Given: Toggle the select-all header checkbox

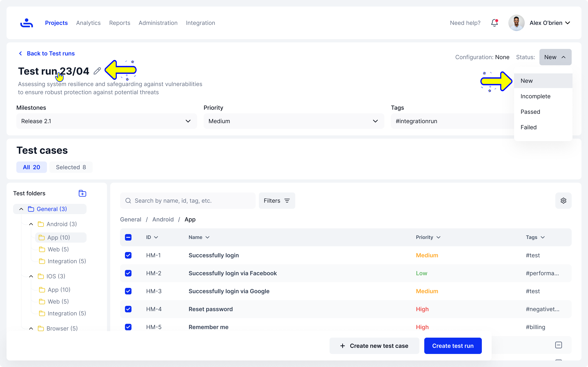Looking at the screenshot, I should tap(128, 237).
